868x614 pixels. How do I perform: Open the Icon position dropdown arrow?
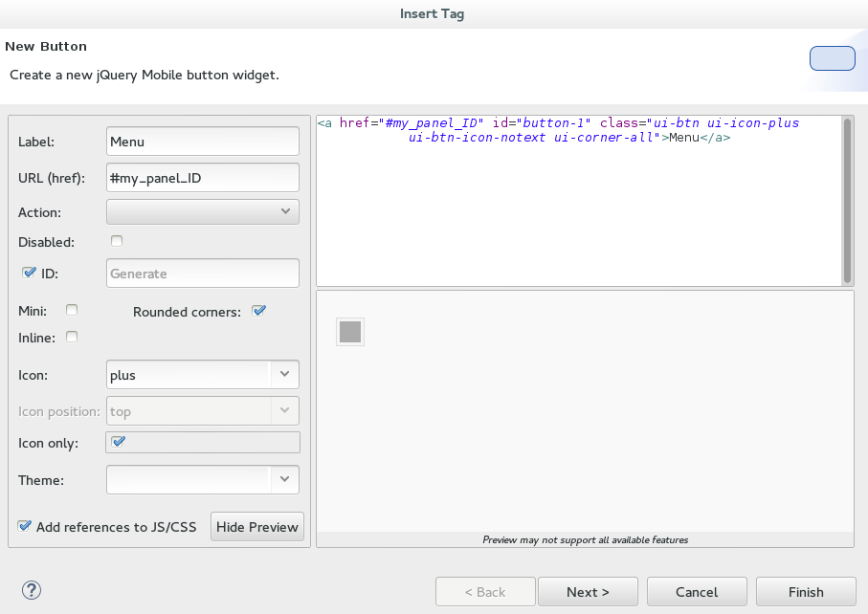click(284, 411)
